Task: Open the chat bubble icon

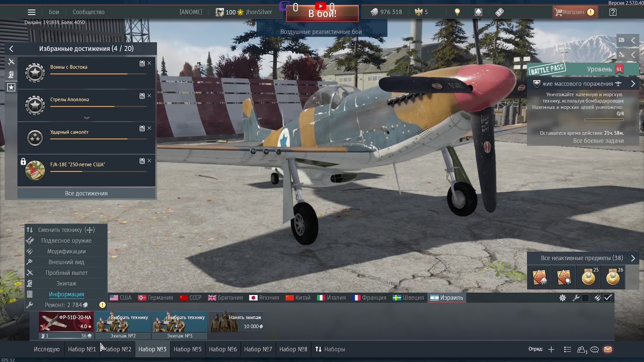Action: 594,349
